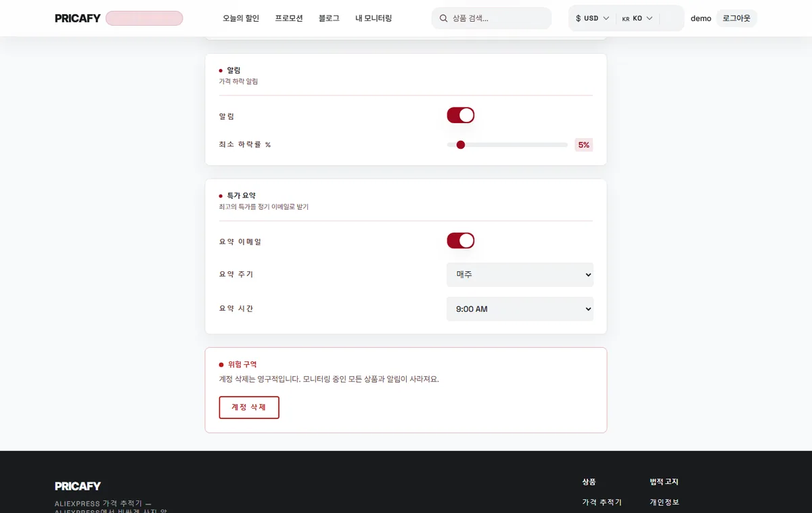This screenshot has width=812, height=513.
Task: Click the pink pill badge beside the header logo
Action: (x=144, y=18)
